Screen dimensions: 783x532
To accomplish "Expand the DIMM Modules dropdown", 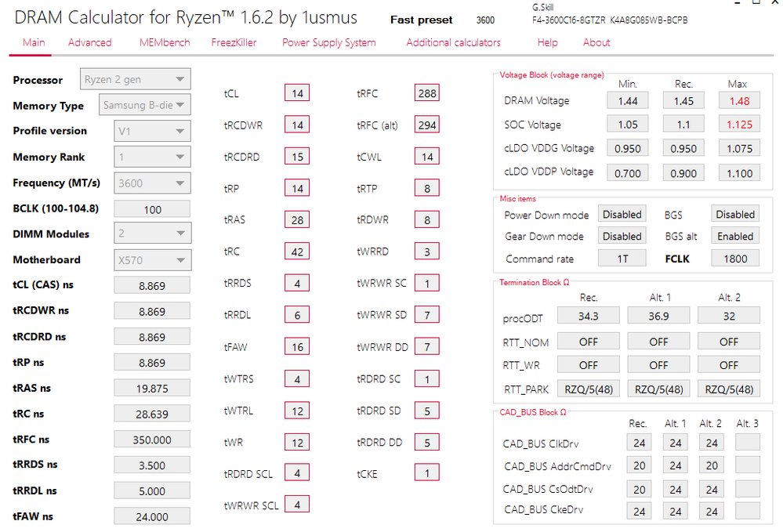I will tap(152, 233).
